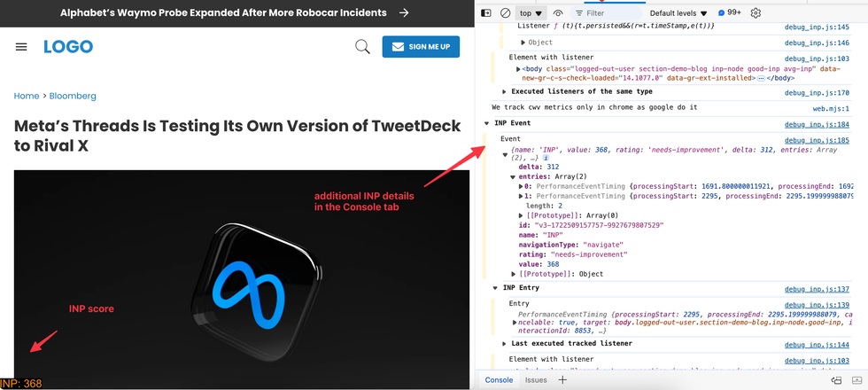Image resolution: width=868 pixels, height=390 pixels.
Task: Expand the PerformanceEventTiming object under Entry
Action: (x=515, y=322)
